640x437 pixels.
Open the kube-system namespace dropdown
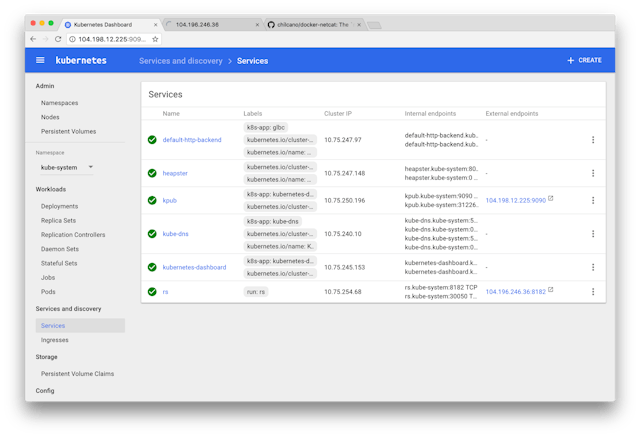[x=67, y=168]
